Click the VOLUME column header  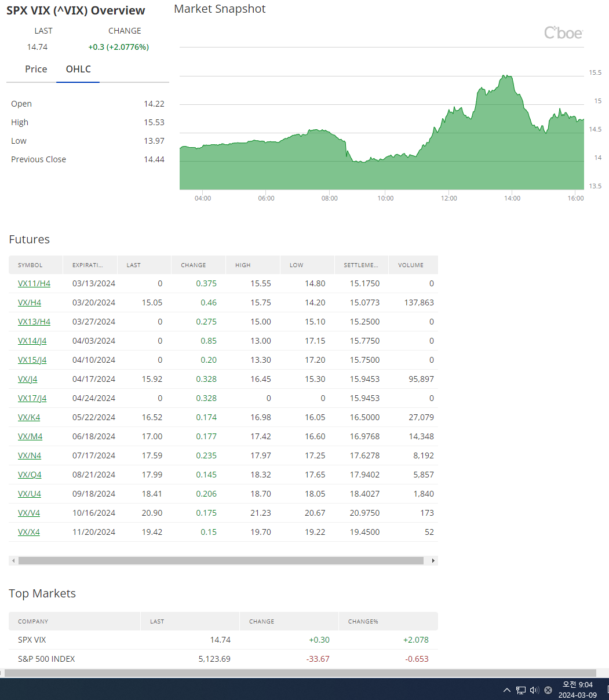tap(413, 265)
